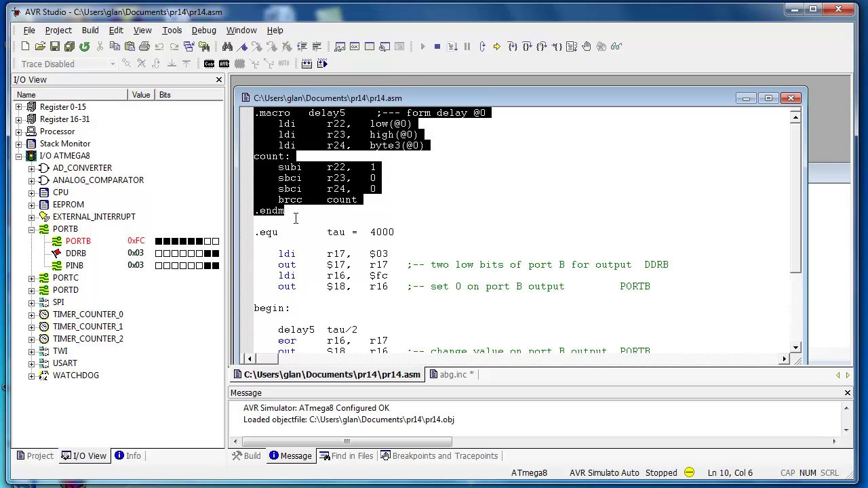Click the Watch window toolbar icon
This screenshot has width=868, height=488.
coord(340,46)
